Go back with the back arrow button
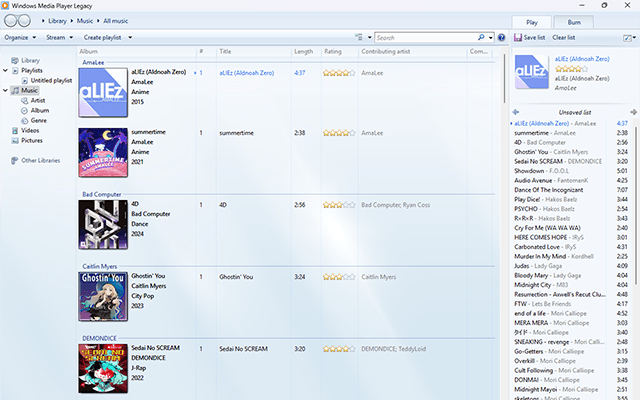 [x=11, y=20]
